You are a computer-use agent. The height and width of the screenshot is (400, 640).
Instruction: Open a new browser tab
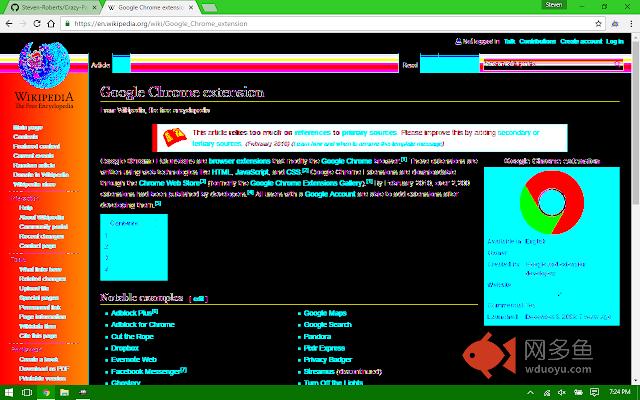pyautogui.click(x=209, y=8)
